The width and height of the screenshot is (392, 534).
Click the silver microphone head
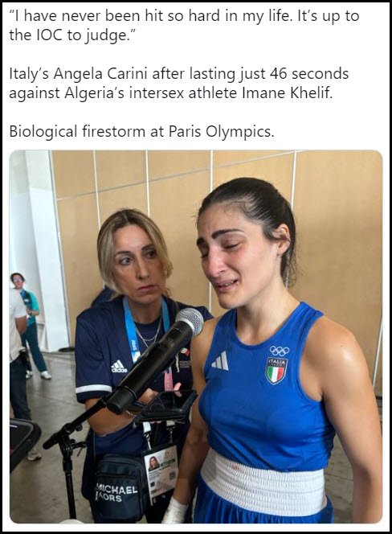pos(190,320)
